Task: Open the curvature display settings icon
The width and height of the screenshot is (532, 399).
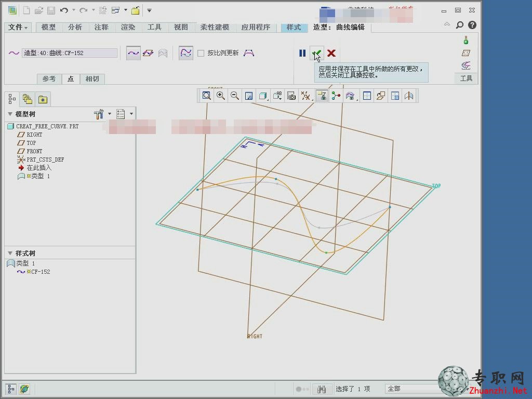Action: click(350, 96)
